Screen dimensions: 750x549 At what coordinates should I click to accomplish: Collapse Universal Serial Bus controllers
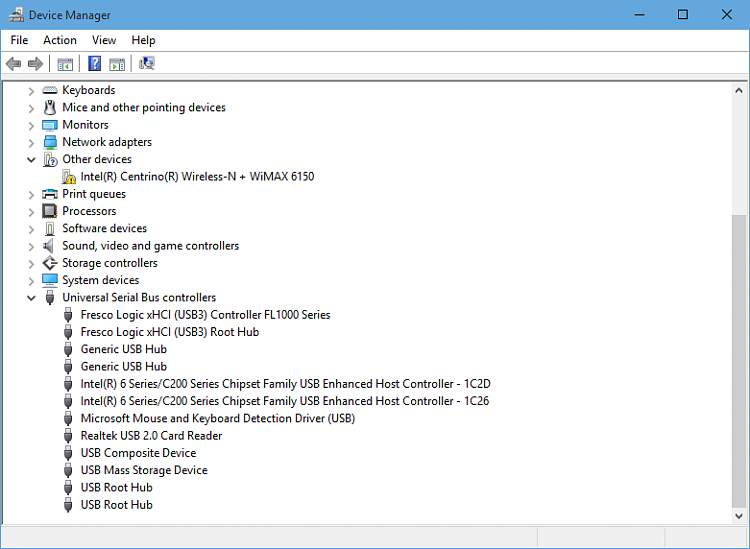pos(31,298)
